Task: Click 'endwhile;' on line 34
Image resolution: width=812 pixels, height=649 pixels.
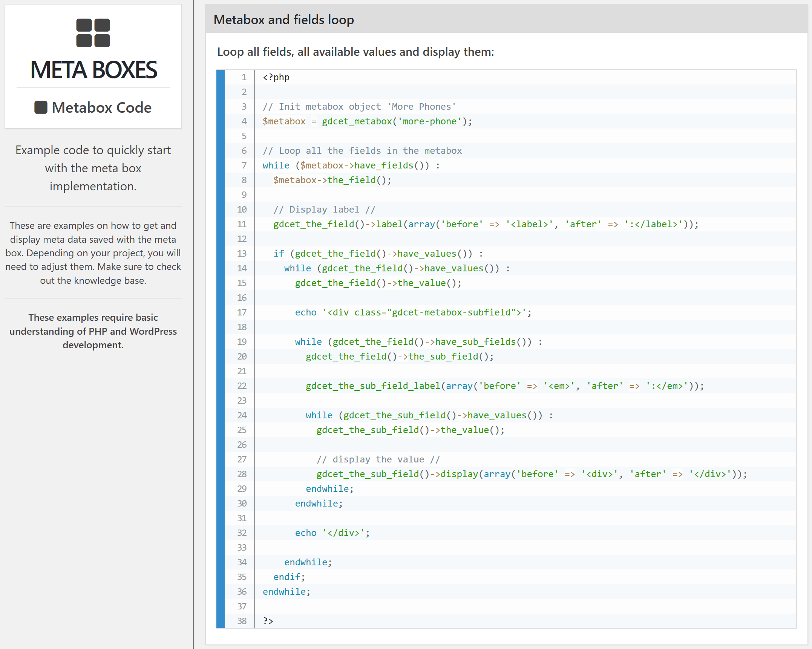Action: 308,562
